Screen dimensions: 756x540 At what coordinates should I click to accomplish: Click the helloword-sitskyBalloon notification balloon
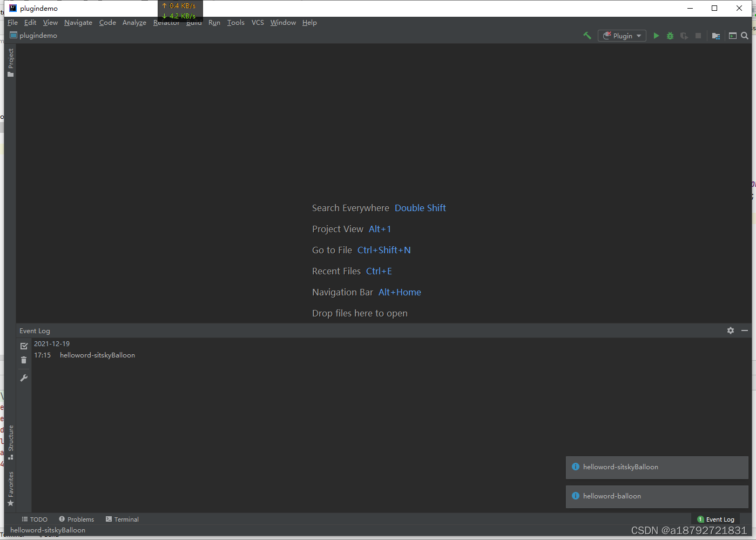(x=657, y=467)
